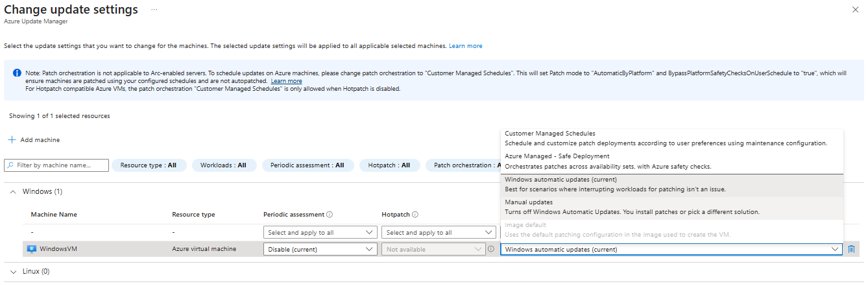868x286 pixels.
Task: Open the Patch orchestration filter pill
Action: click(x=463, y=165)
